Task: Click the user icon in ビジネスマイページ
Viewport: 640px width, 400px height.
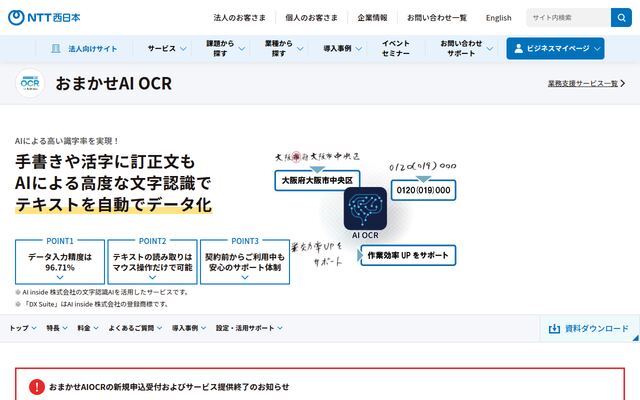Action: tap(518, 49)
